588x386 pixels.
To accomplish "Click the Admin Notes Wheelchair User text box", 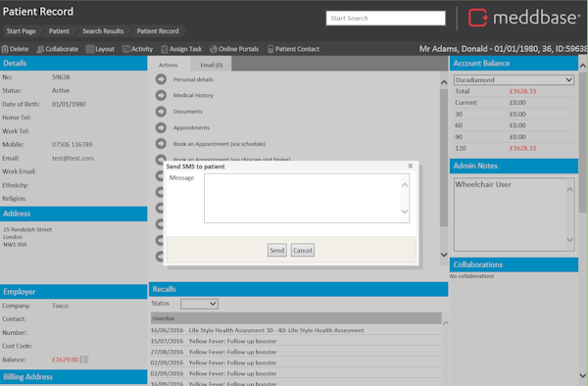I will [x=514, y=215].
